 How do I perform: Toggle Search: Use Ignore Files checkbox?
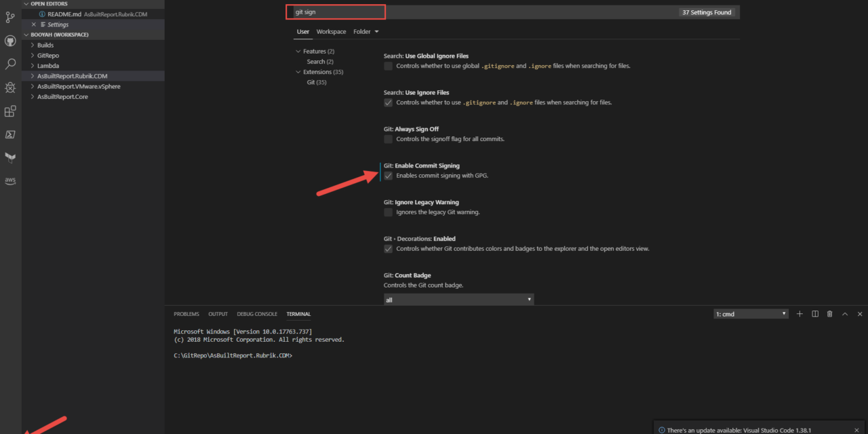pyautogui.click(x=388, y=102)
